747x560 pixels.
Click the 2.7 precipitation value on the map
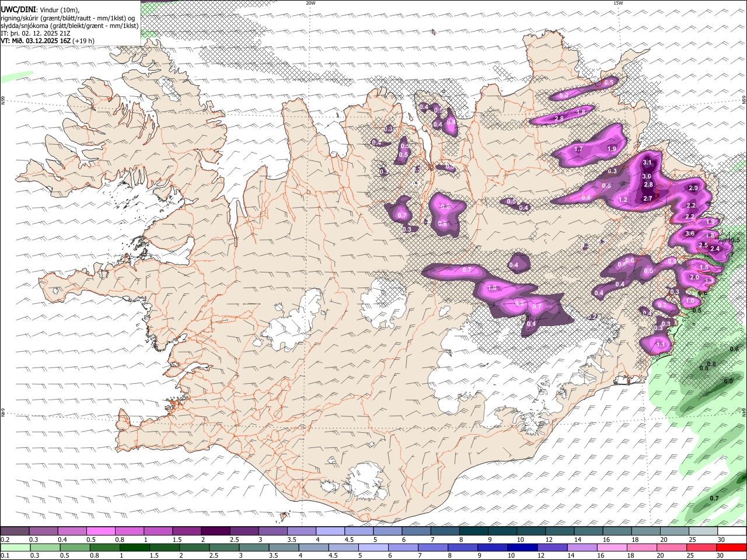tap(647, 198)
